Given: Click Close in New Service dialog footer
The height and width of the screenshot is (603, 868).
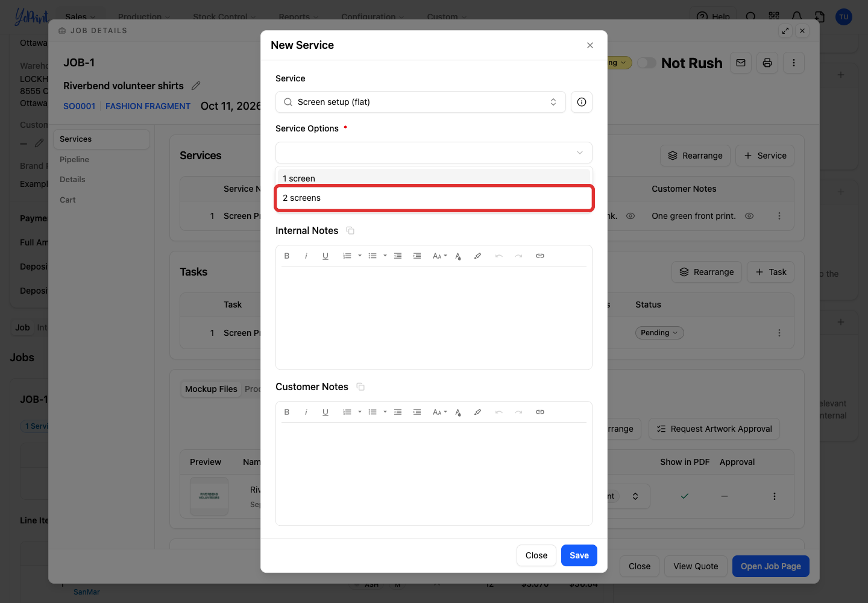Looking at the screenshot, I should [536, 555].
